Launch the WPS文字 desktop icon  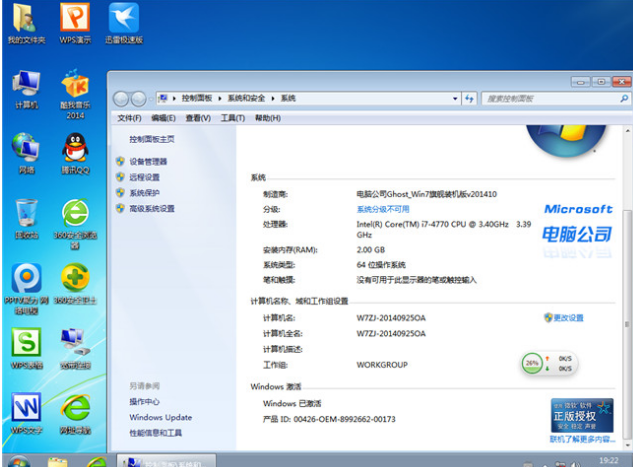(x=27, y=413)
